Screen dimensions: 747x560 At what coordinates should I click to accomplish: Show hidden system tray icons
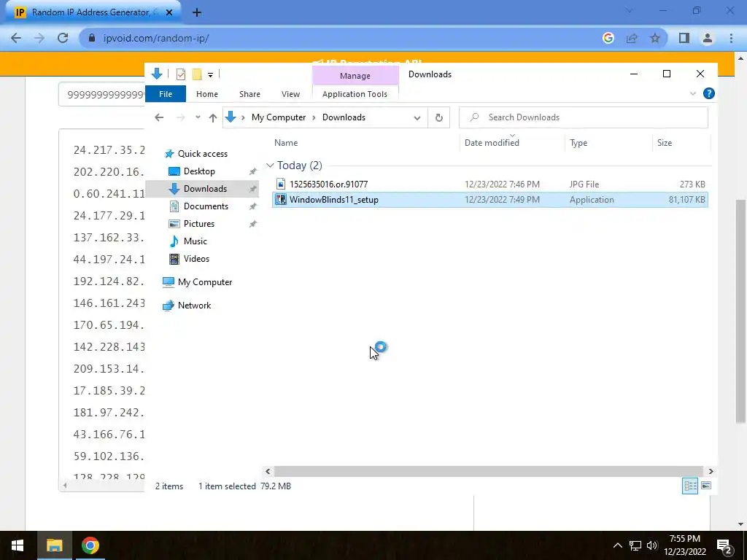pyautogui.click(x=617, y=545)
